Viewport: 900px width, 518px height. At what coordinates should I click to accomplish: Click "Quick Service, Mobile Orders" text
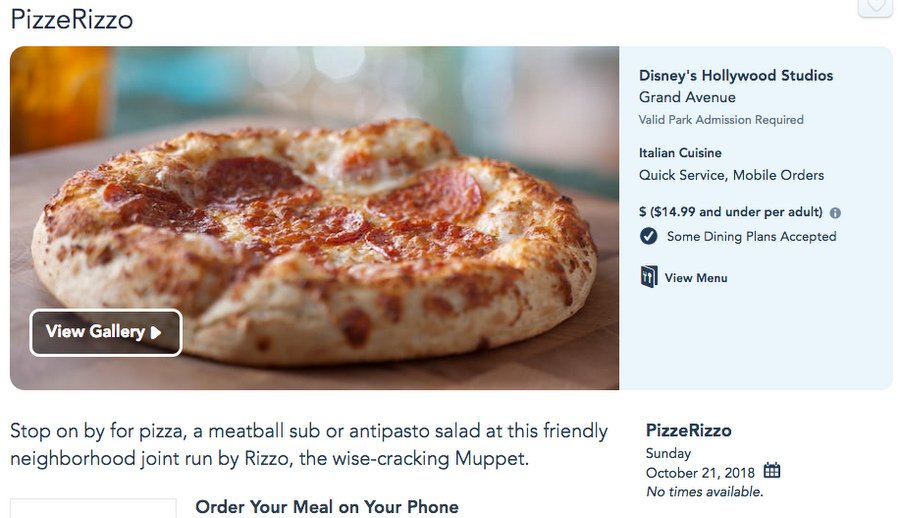[x=731, y=175]
